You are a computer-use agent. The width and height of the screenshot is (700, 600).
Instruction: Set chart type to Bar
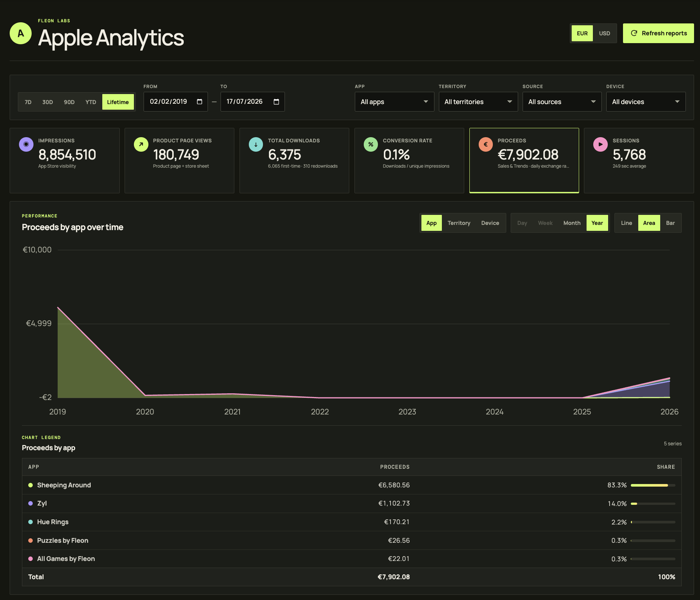click(x=670, y=223)
